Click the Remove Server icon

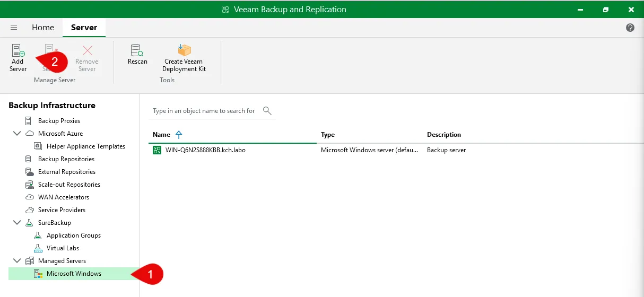(87, 51)
